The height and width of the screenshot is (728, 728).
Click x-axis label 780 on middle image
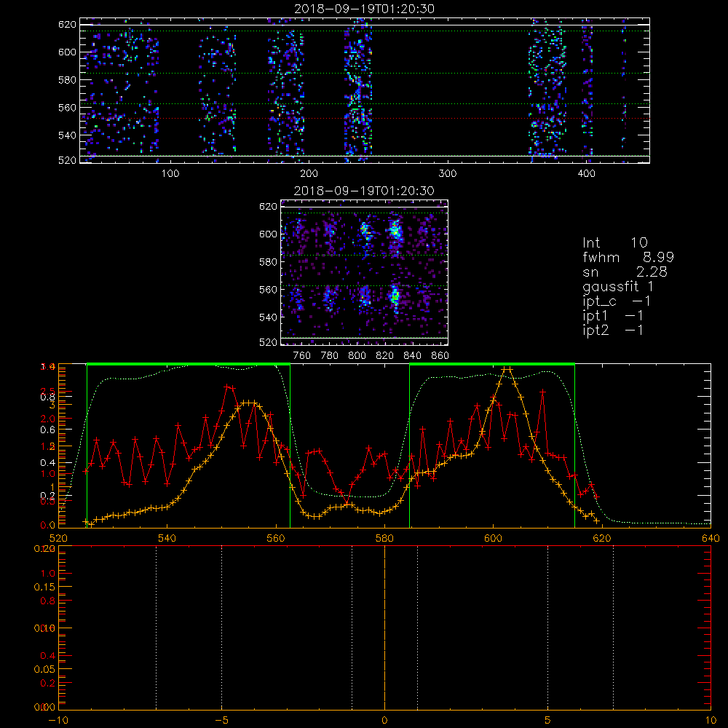click(330, 356)
